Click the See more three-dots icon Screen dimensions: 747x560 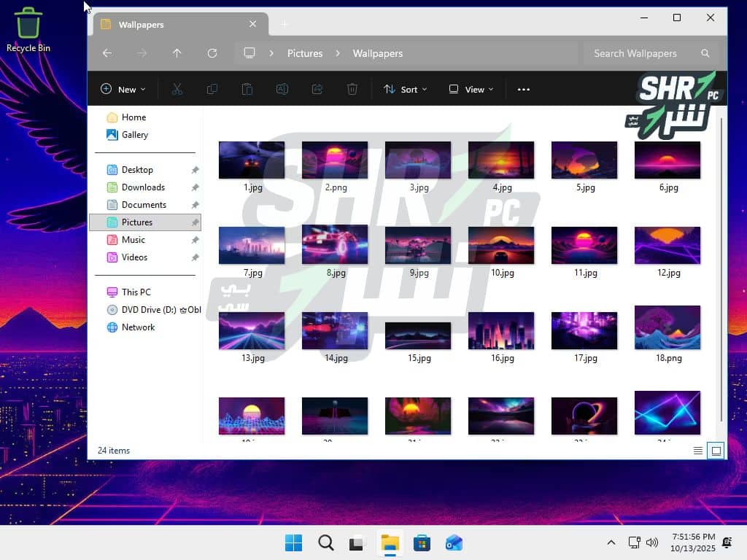click(523, 89)
